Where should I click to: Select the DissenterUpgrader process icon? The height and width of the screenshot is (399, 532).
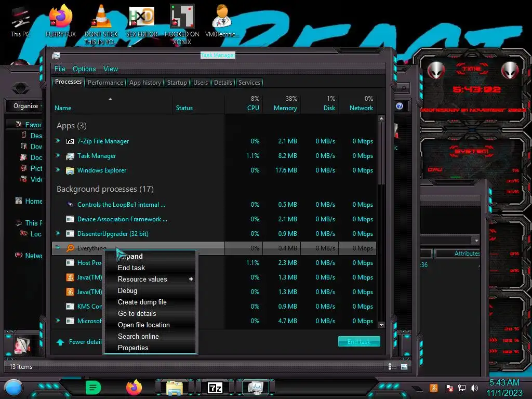click(70, 233)
